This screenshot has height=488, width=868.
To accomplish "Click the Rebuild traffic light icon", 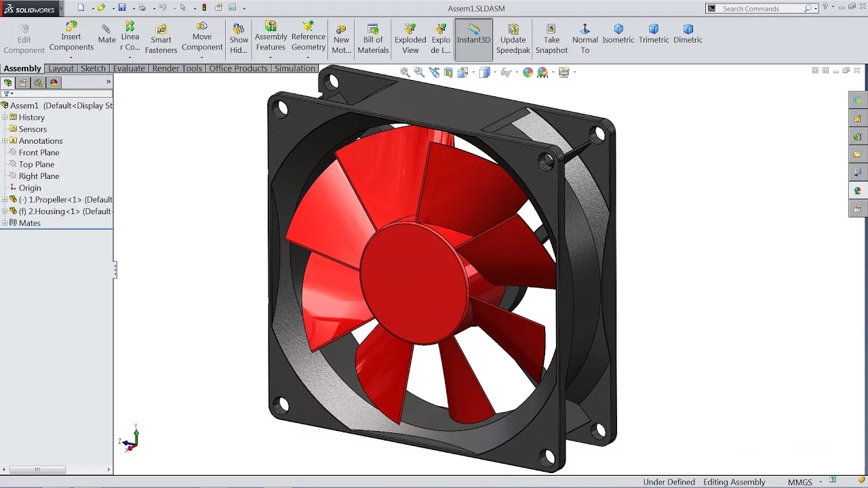I will point(204,7).
